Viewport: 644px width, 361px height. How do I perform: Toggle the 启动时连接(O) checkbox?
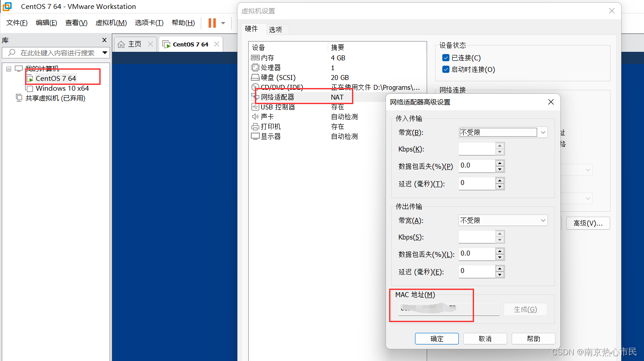point(445,69)
